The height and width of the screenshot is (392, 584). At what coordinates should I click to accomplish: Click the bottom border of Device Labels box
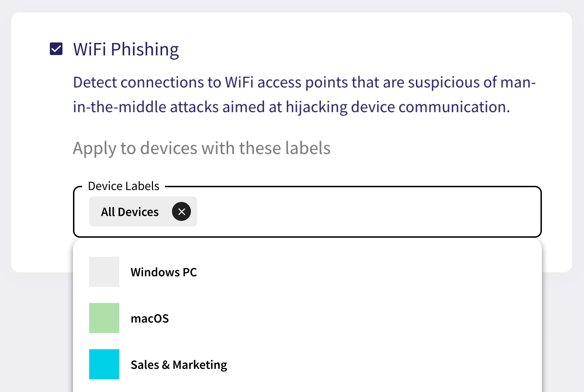(307, 237)
